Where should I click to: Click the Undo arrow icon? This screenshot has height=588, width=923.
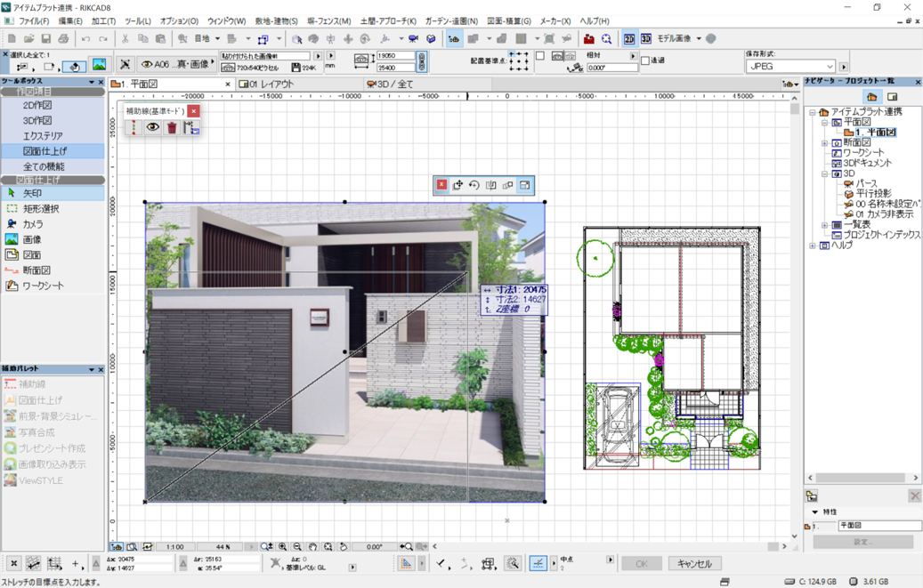[86, 39]
